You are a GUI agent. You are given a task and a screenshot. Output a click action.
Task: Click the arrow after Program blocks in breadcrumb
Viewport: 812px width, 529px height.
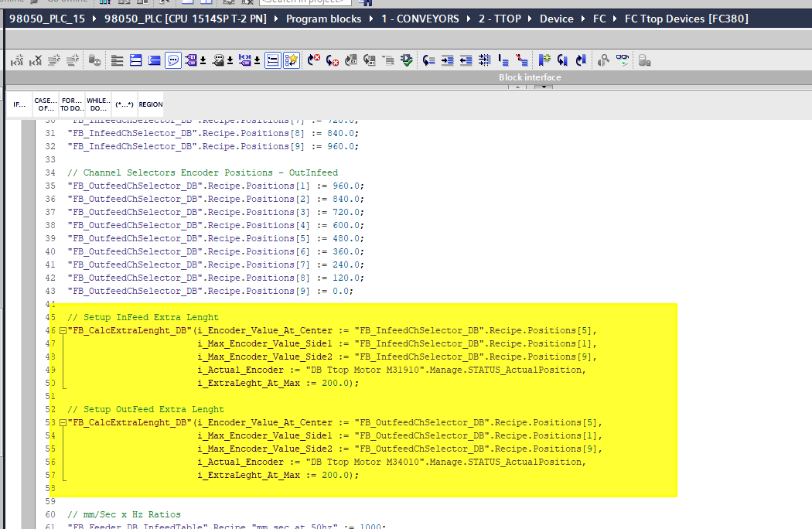coord(371,19)
